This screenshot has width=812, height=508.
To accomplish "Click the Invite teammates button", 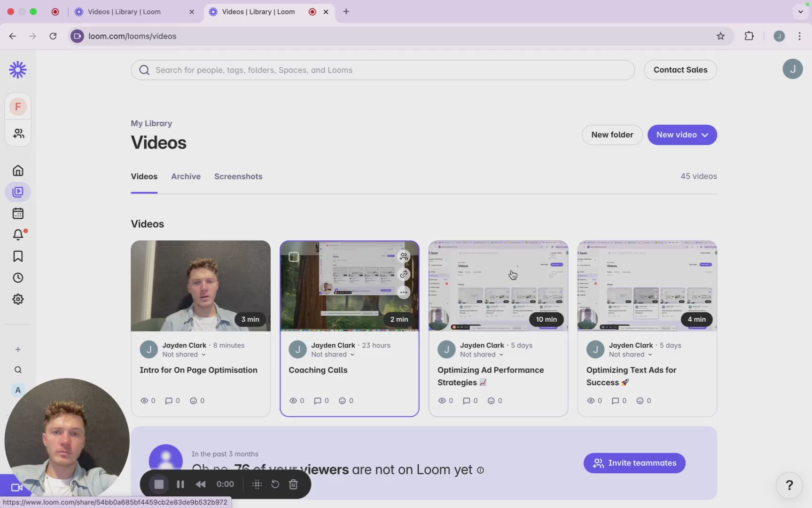I will (x=634, y=463).
